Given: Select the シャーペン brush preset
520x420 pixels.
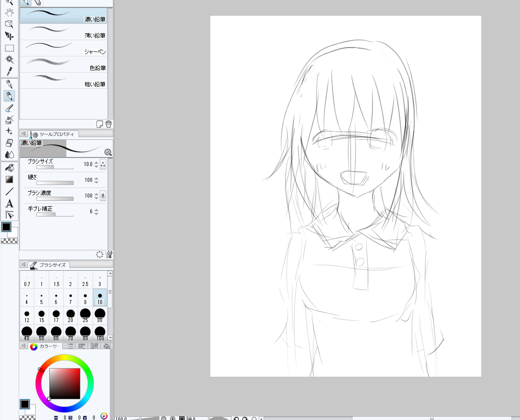Looking at the screenshot, I should pyautogui.click(x=63, y=48).
